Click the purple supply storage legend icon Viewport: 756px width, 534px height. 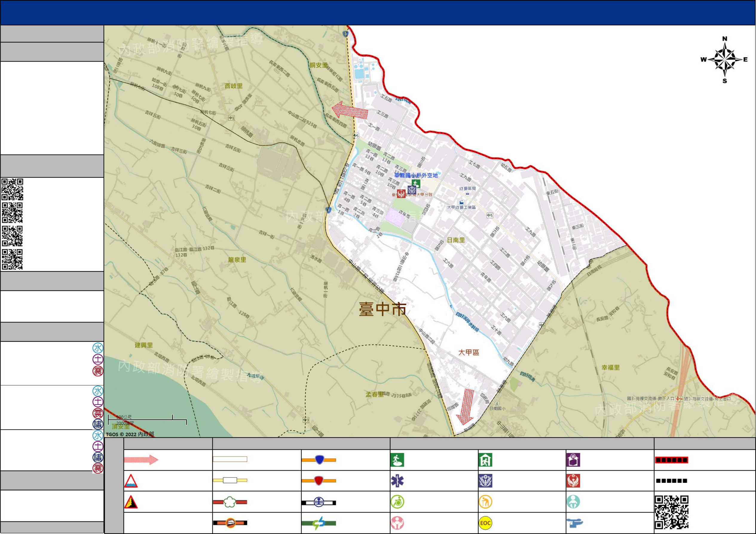click(x=573, y=460)
